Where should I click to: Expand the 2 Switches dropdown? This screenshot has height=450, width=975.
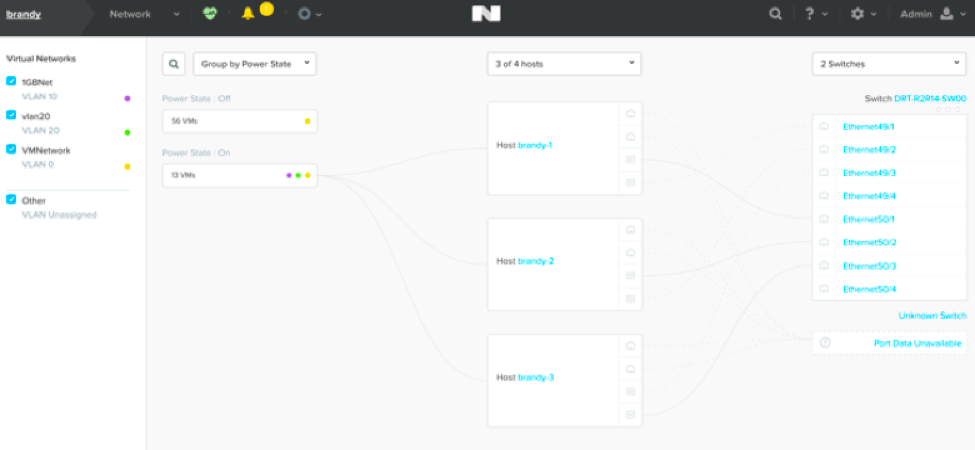pyautogui.click(x=888, y=64)
